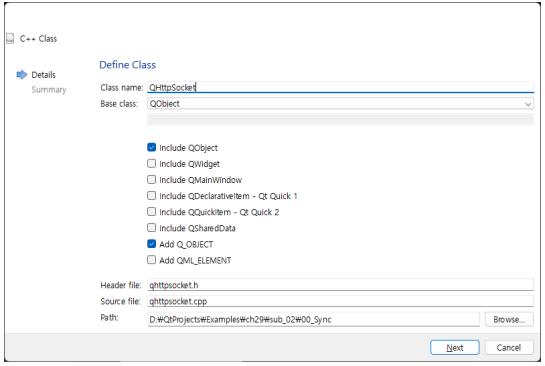Screen dimensions: 545x366
Task: Check Include QDeclarativeItem - Qt Quick 1
Action: [x=151, y=196]
